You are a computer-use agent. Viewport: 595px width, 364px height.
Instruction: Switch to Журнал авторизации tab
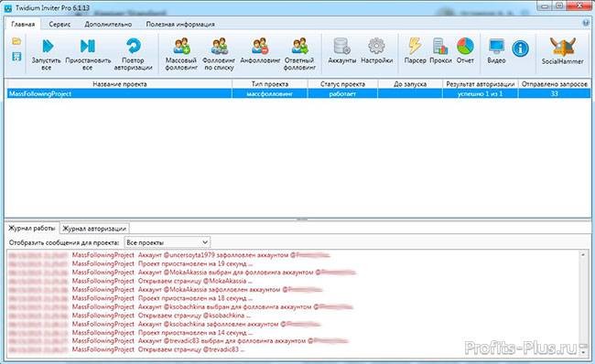pos(94,229)
